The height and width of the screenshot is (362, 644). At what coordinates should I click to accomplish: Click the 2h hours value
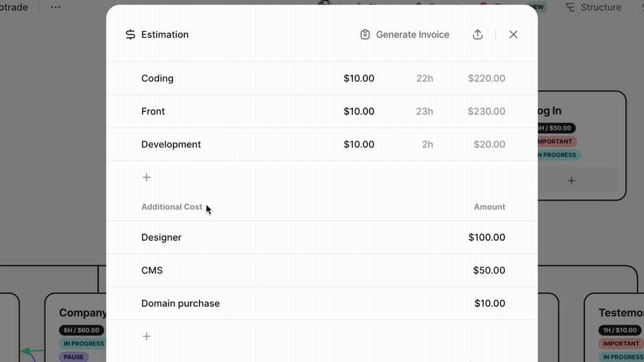coord(428,145)
